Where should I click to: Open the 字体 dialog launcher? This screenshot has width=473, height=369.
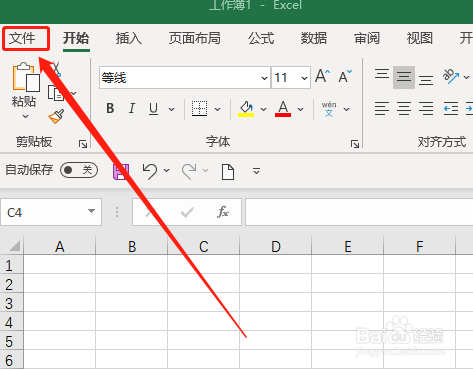click(355, 144)
